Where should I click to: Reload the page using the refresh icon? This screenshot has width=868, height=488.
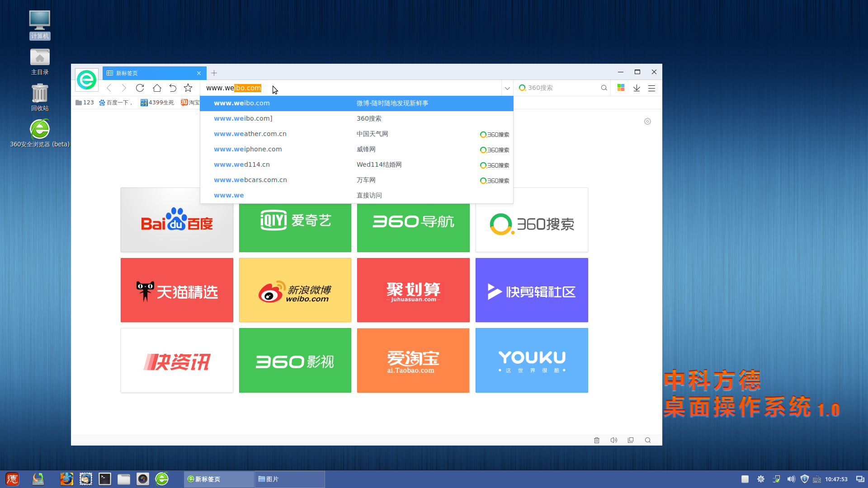click(140, 88)
